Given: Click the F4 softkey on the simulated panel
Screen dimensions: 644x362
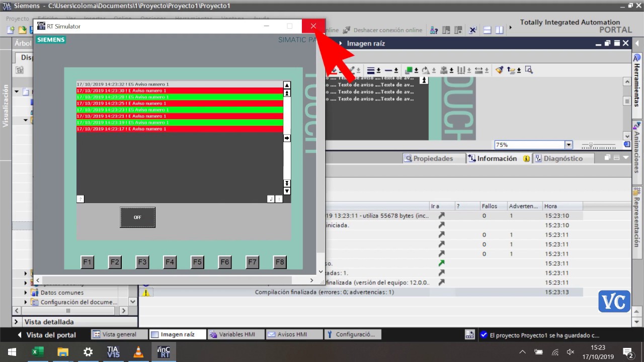Looking at the screenshot, I should point(170,262).
